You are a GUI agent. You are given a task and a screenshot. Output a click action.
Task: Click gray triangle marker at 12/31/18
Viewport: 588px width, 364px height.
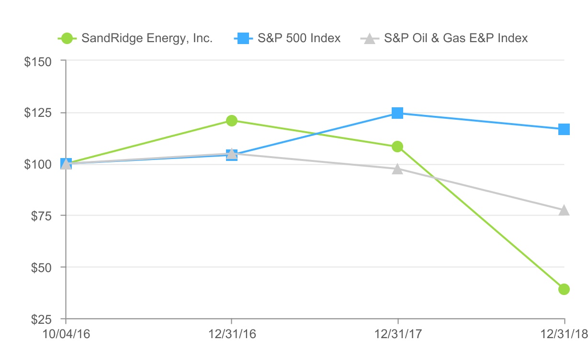coord(564,210)
